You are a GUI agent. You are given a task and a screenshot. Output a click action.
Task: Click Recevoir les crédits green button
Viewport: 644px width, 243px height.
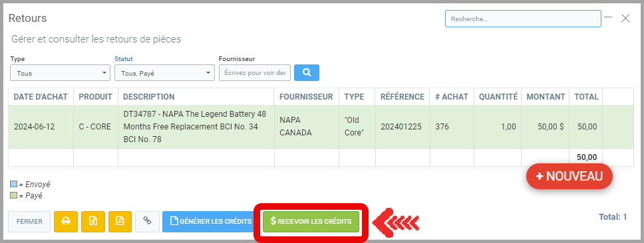click(311, 222)
